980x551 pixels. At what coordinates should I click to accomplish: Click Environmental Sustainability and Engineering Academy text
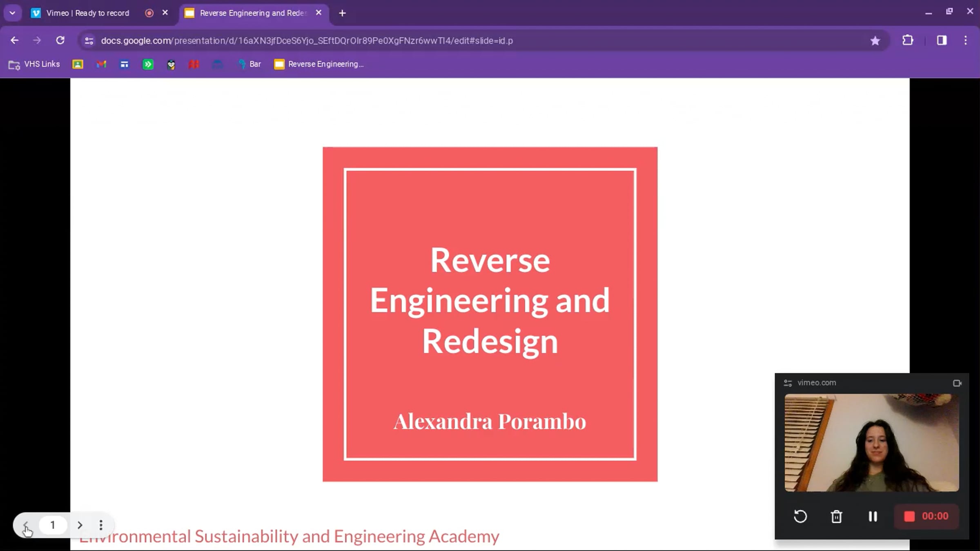pyautogui.click(x=289, y=536)
